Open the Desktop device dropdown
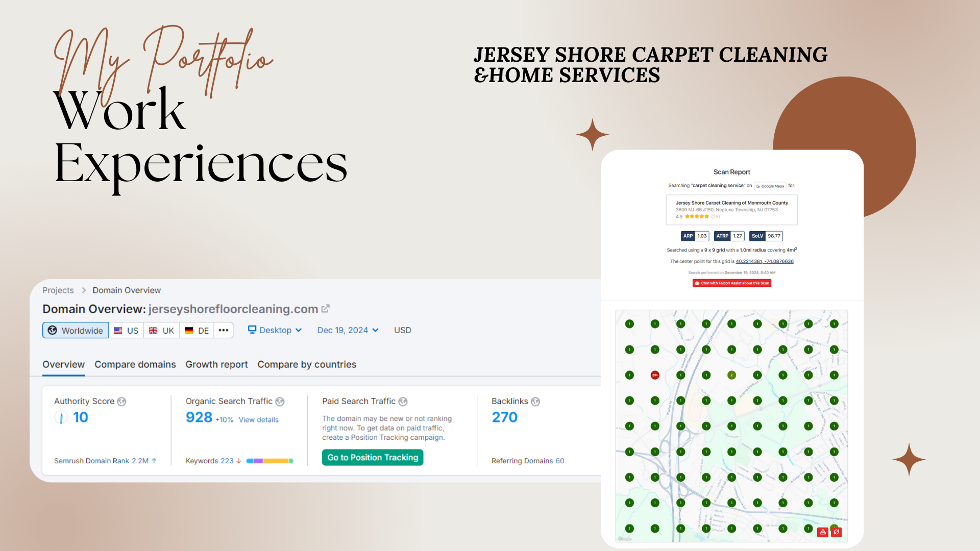 [x=275, y=330]
